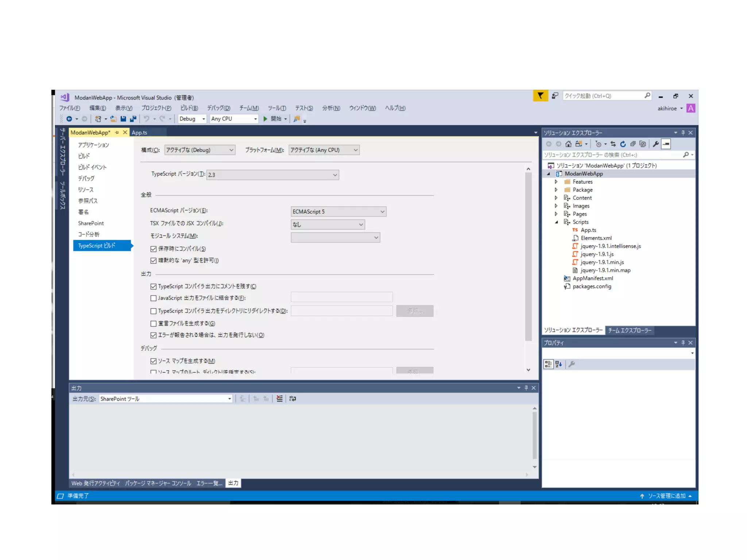
Task: Click the feedback notification flag icon
Action: [x=540, y=96]
